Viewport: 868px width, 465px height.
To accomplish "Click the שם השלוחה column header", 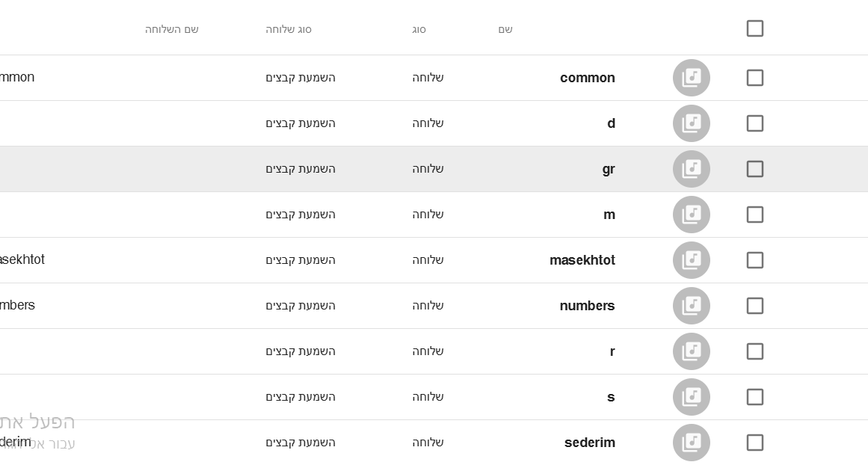I will click(x=172, y=30).
